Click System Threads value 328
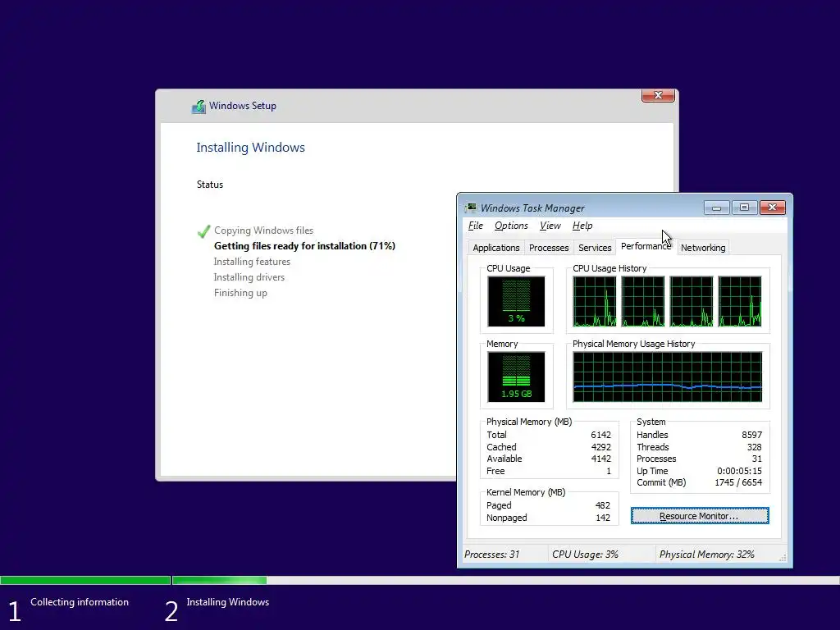The image size is (840, 630). tap(755, 447)
